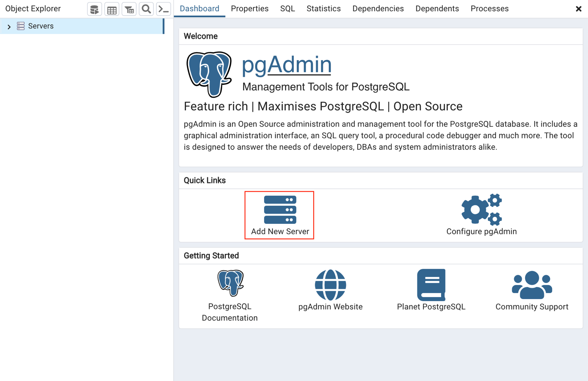This screenshot has height=381, width=588.
Task: Click the Servers stack icon in tree
Action: click(x=21, y=26)
